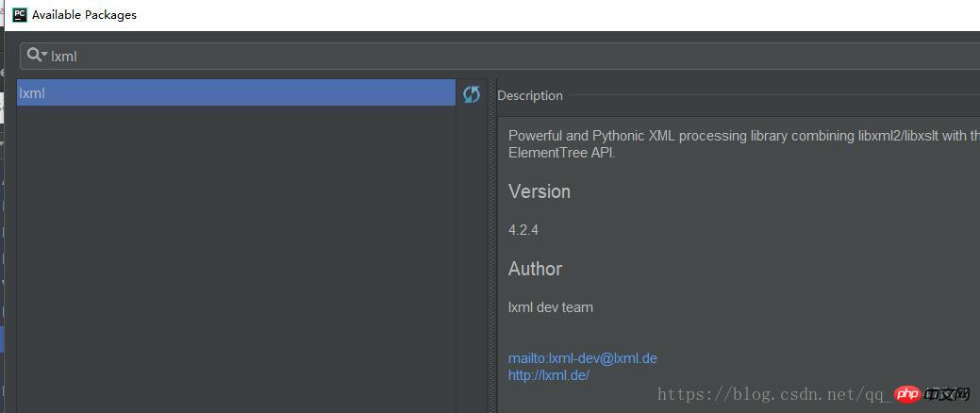Click the 4.2.4 version number
The width and height of the screenshot is (980, 413).
point(523,230)
